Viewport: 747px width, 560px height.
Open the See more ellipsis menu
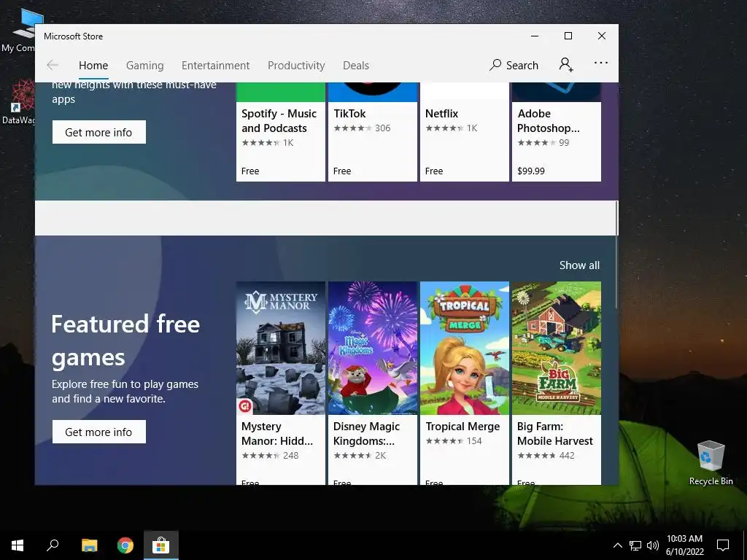coord(601,63)
